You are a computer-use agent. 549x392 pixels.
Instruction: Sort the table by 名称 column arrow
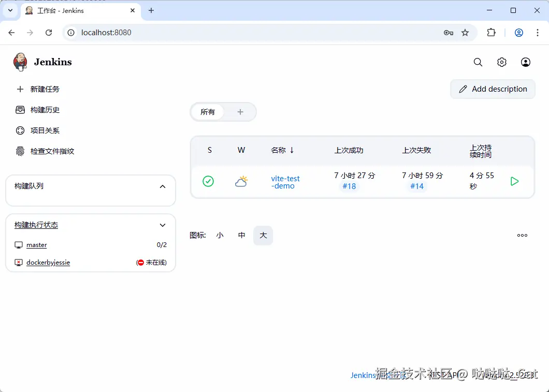(x=292, y=150)
